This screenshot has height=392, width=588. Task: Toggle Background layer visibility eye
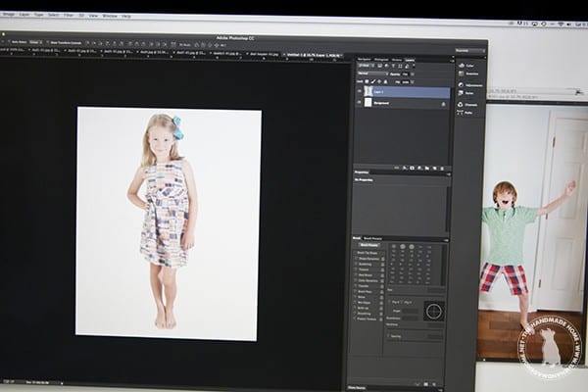360,102
